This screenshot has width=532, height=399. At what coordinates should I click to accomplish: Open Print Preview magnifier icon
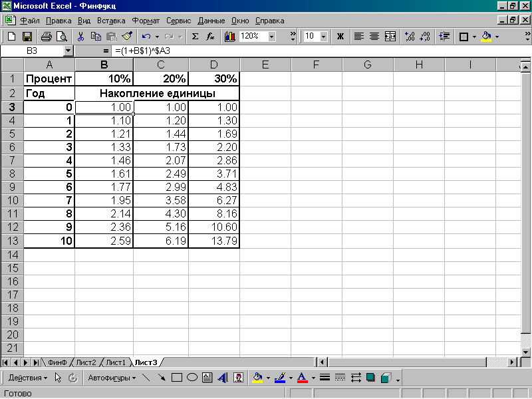(x=61, y=37)
